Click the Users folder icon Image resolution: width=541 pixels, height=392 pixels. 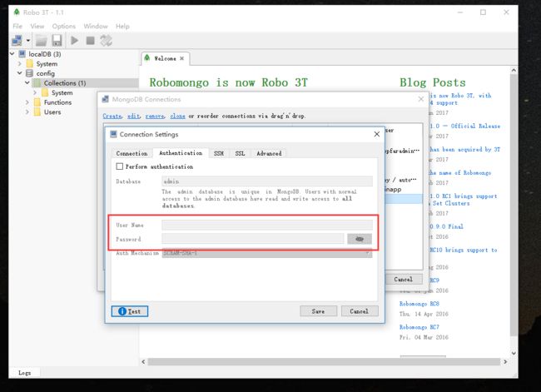[x=37, y=112]
